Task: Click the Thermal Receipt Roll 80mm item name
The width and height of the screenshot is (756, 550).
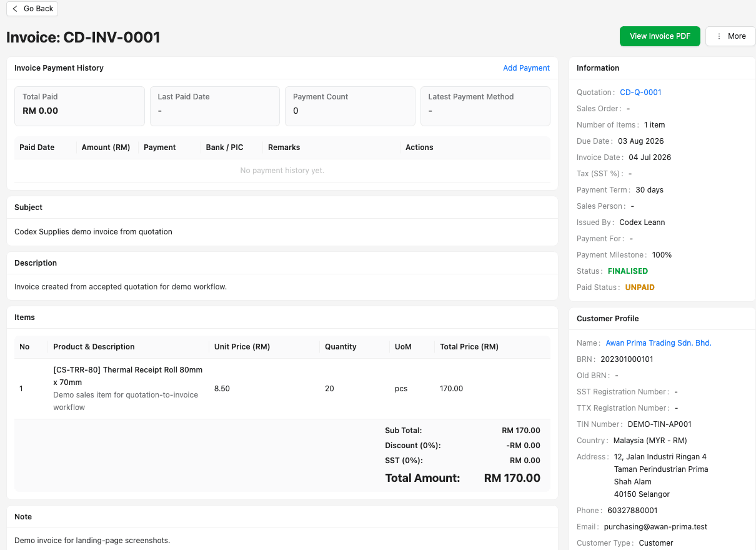Action: pos(128,376)
